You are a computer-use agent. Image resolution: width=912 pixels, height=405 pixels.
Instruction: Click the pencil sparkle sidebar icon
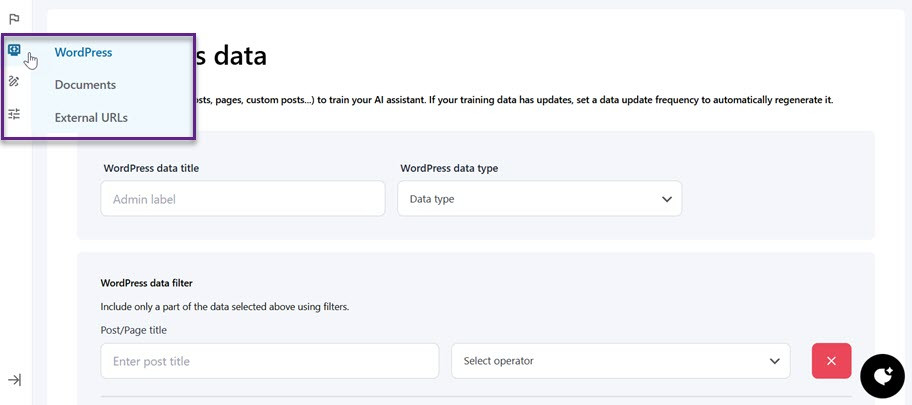point(15,82)
